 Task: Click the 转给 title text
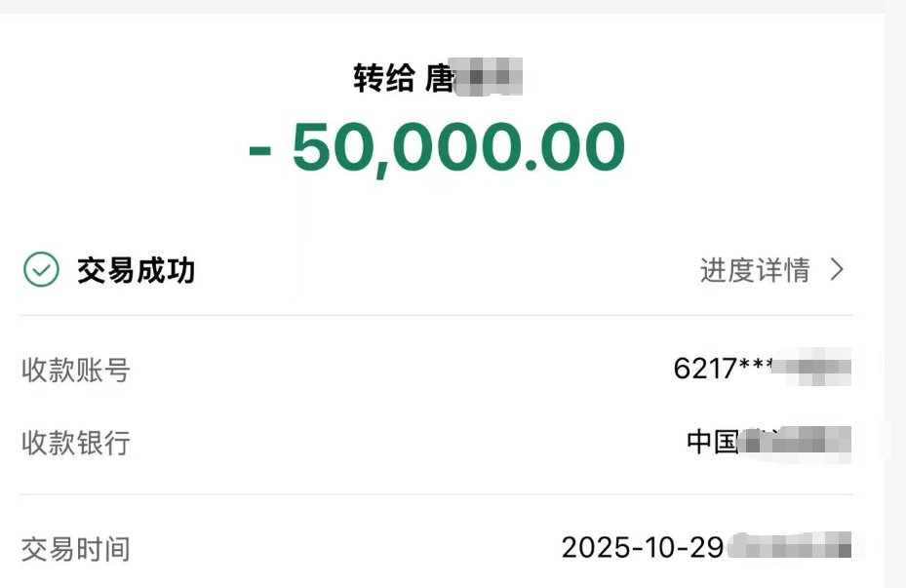coord(383,78)
